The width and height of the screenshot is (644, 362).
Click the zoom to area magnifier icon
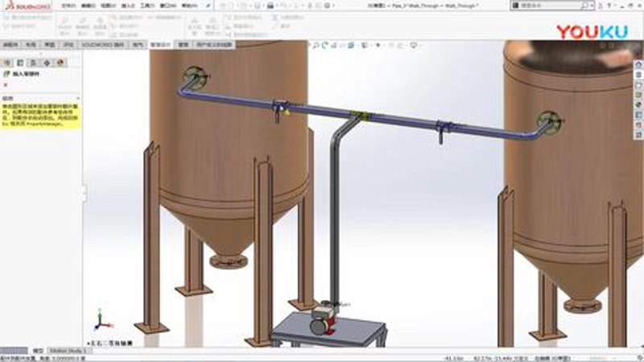316,46
